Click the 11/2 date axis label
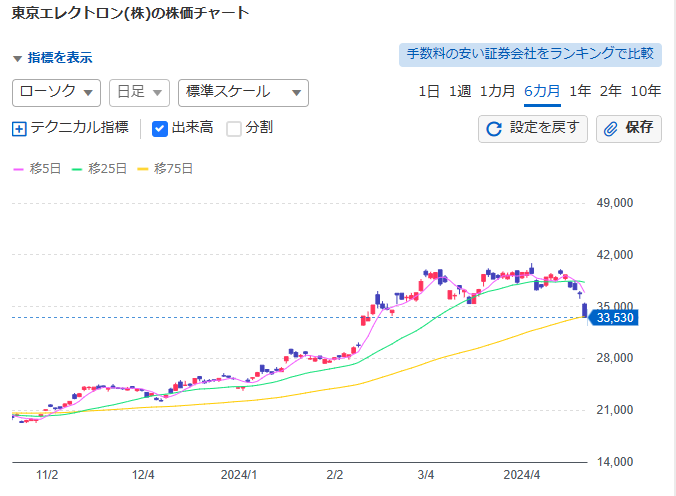Screen dimensions: 676x496 47,475
